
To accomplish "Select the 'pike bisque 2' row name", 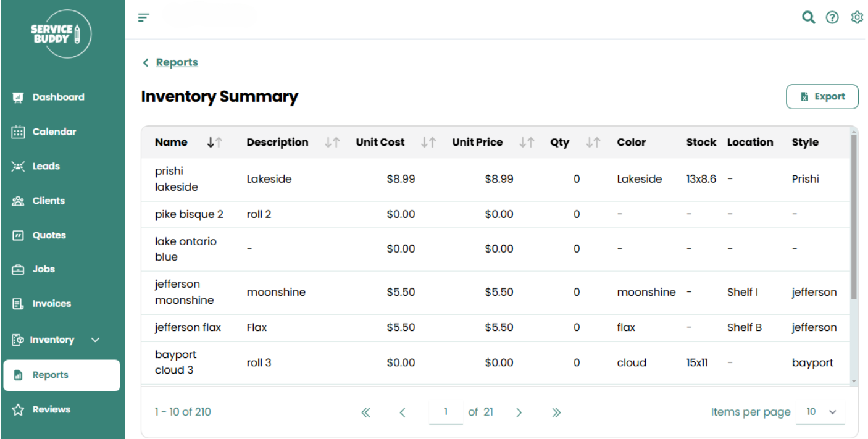I will coord(190,215).
